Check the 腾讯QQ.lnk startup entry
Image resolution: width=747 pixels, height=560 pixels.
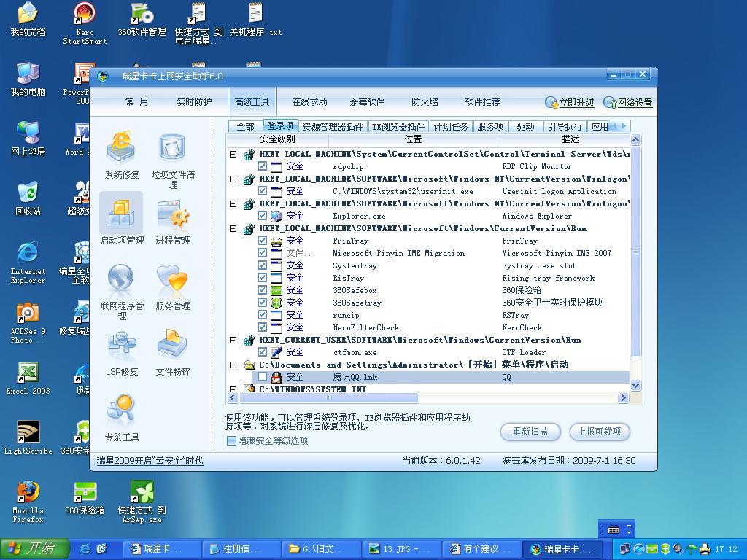tap(262, 377)
